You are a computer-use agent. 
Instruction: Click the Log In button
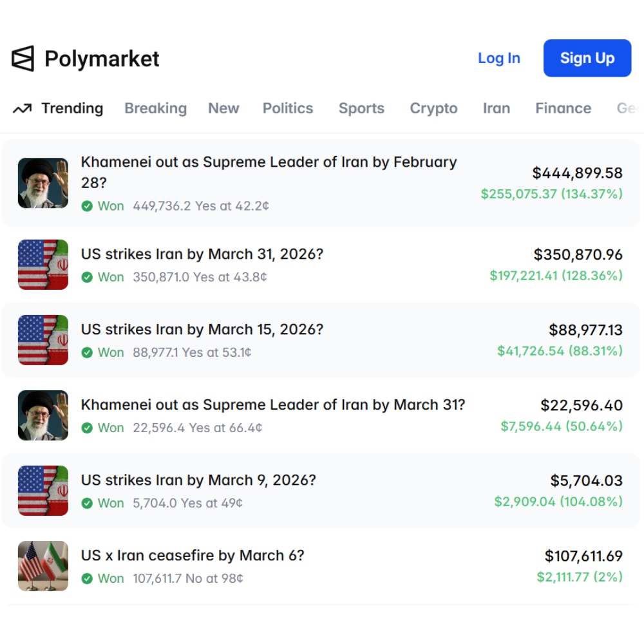pos(499,58)
